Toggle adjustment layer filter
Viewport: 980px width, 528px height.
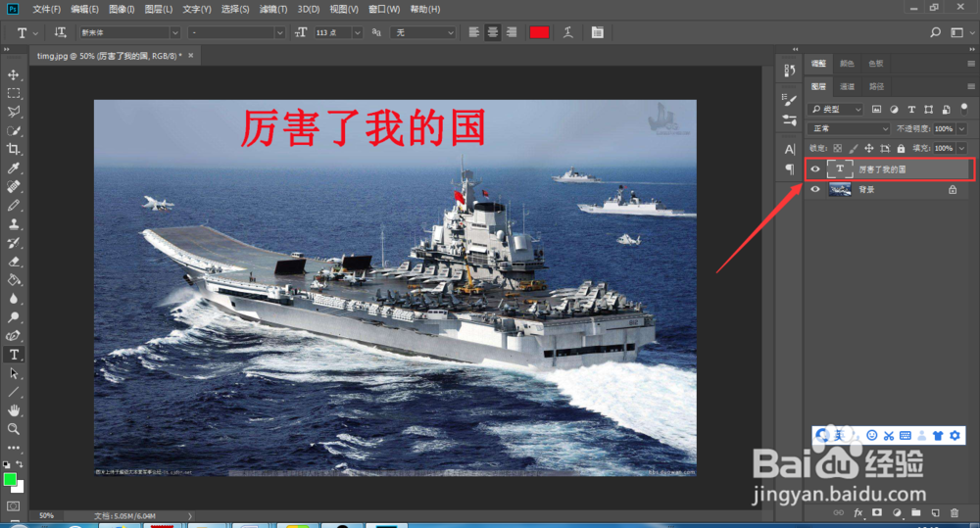(x=894, y=110)
